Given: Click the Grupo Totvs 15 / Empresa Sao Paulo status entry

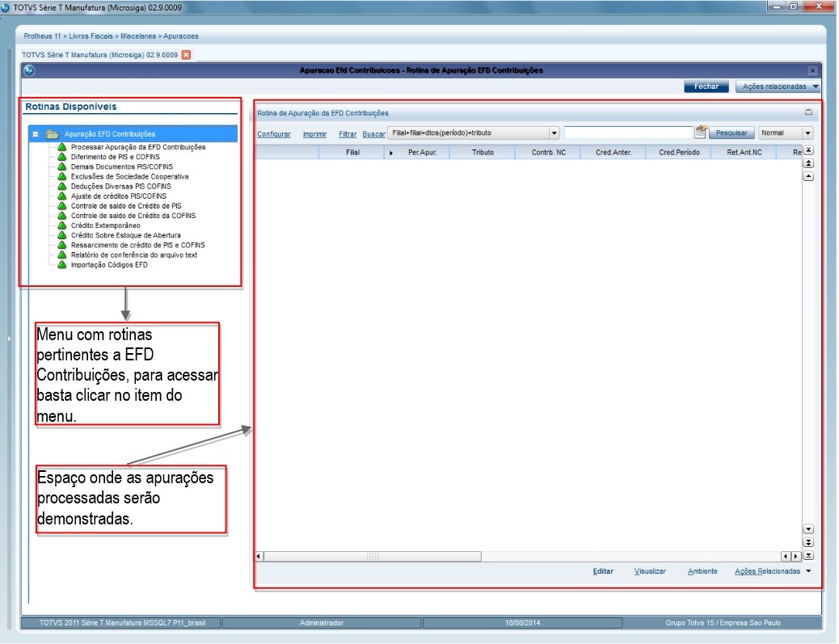Looking at the screenshot, I should tap(723, 623).
